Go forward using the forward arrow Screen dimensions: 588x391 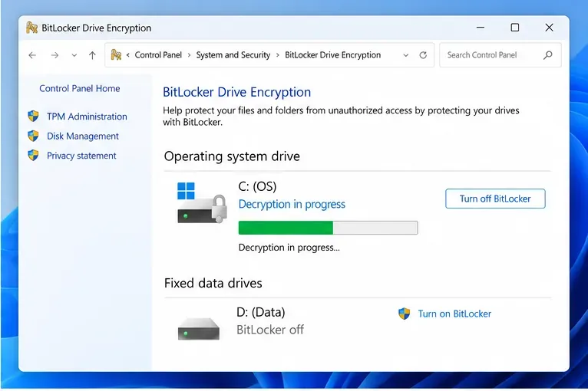pos(55,55)
